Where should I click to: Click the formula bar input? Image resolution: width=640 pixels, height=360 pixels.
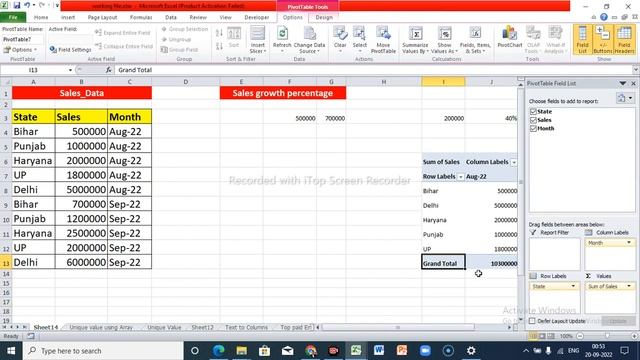373,70
